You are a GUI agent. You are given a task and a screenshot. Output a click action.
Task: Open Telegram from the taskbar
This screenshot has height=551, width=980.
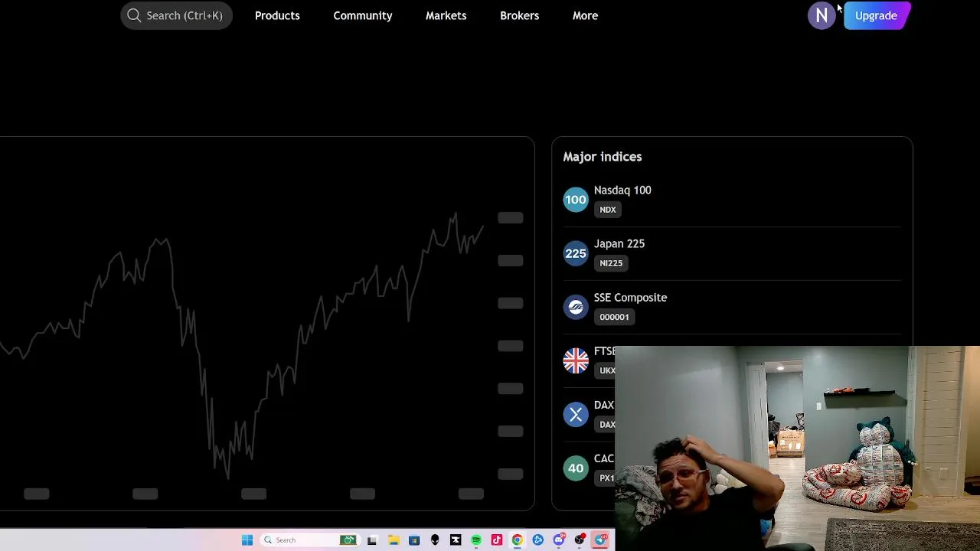(x=601, y=540)
